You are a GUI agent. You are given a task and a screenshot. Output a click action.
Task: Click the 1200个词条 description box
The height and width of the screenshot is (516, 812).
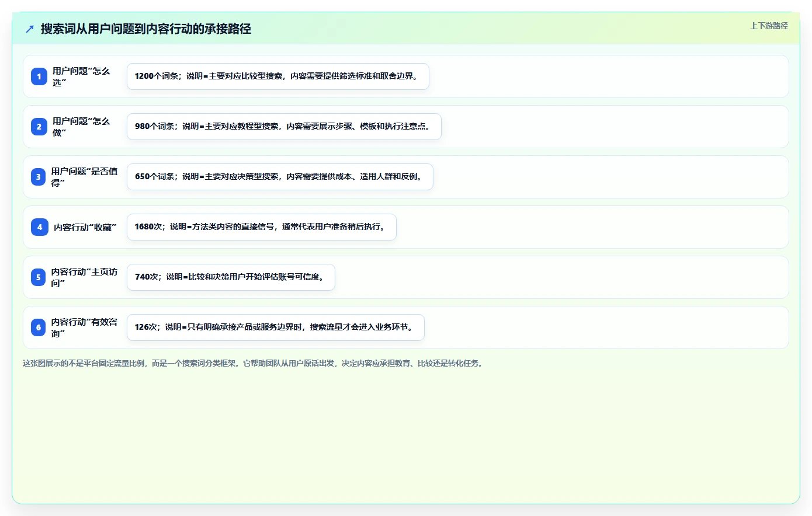pos(278,76)
